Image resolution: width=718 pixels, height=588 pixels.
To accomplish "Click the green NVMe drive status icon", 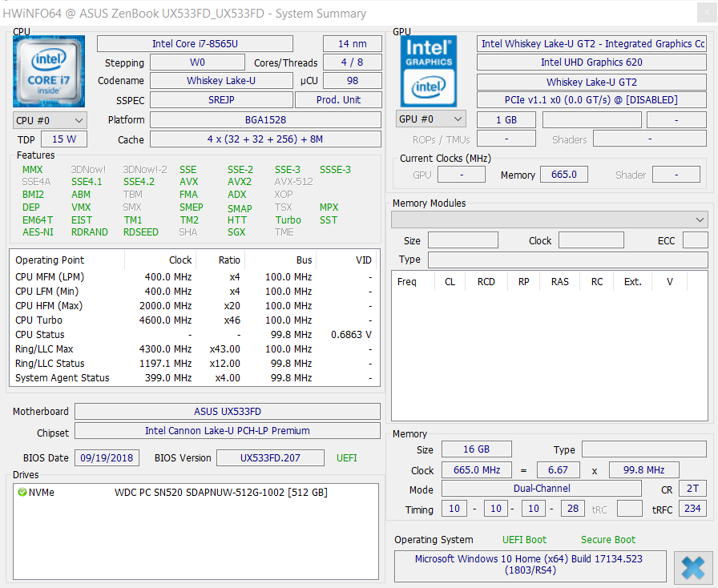I will [x=22, y=493].
